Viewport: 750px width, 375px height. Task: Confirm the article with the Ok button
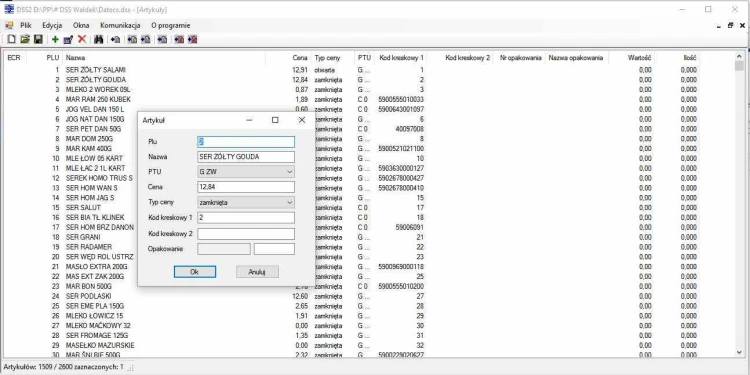point(195,272)
